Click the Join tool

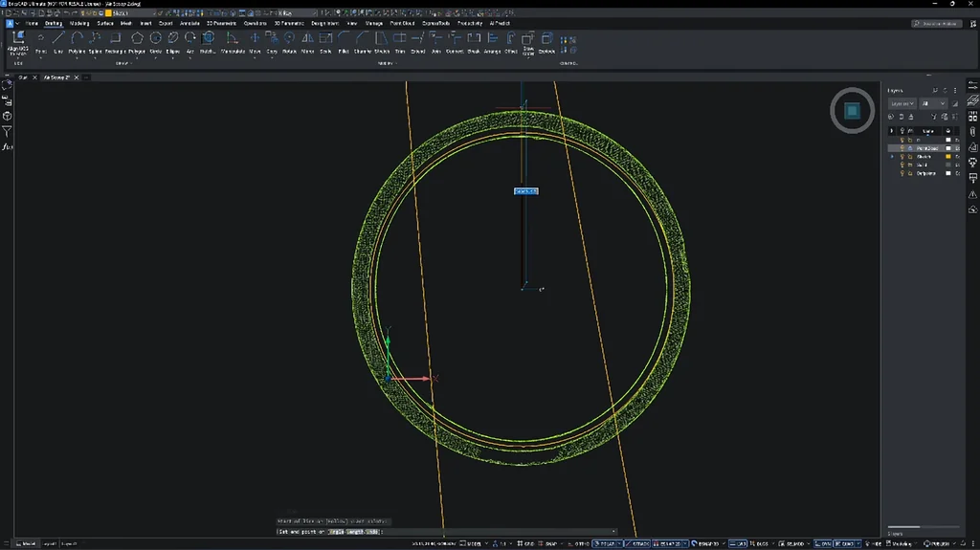[436, 42]
